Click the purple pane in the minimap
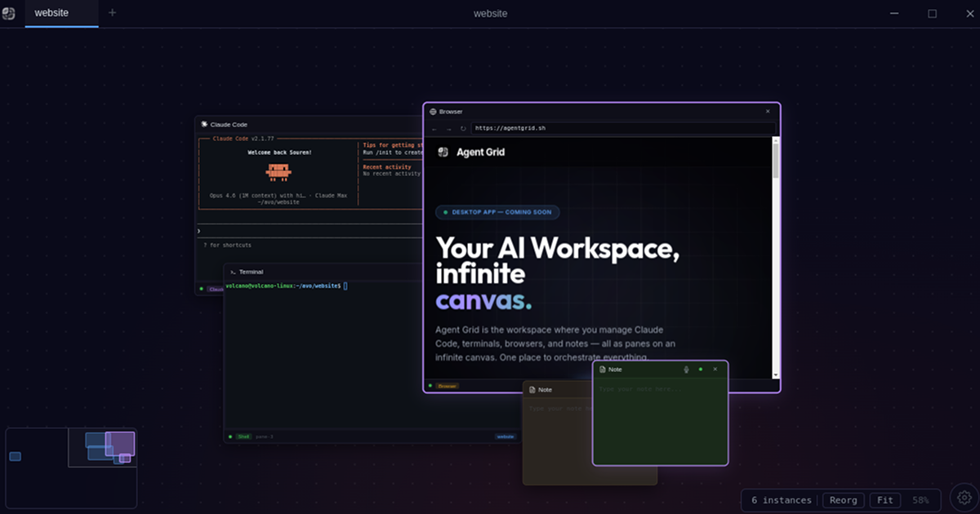 point(120,442)
